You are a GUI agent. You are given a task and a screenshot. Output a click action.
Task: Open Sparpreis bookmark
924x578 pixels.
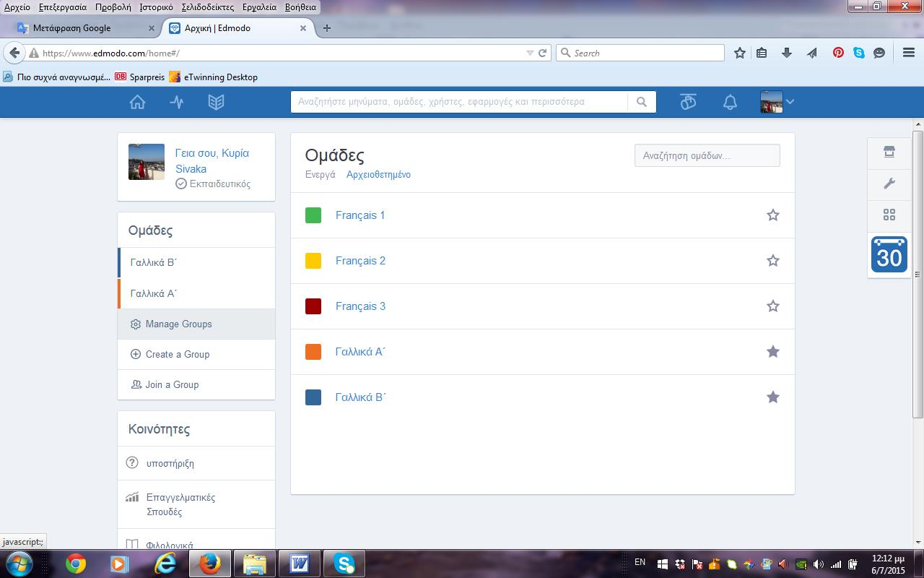[x=140, y=77]
